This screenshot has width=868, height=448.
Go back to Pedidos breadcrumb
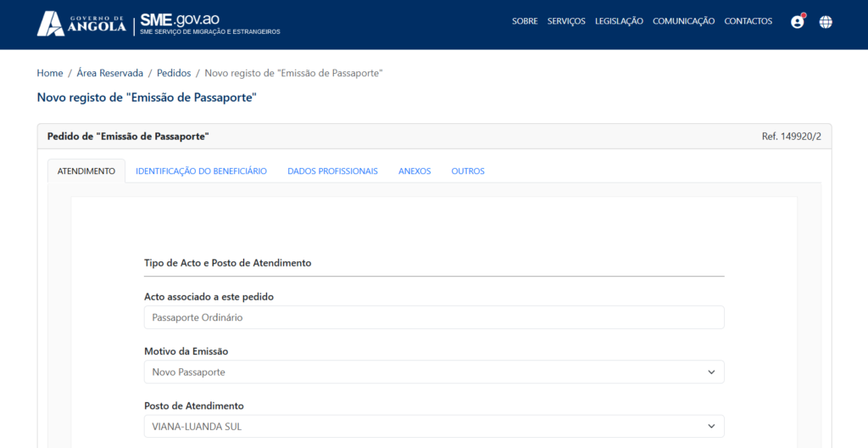tap(174, 73)
